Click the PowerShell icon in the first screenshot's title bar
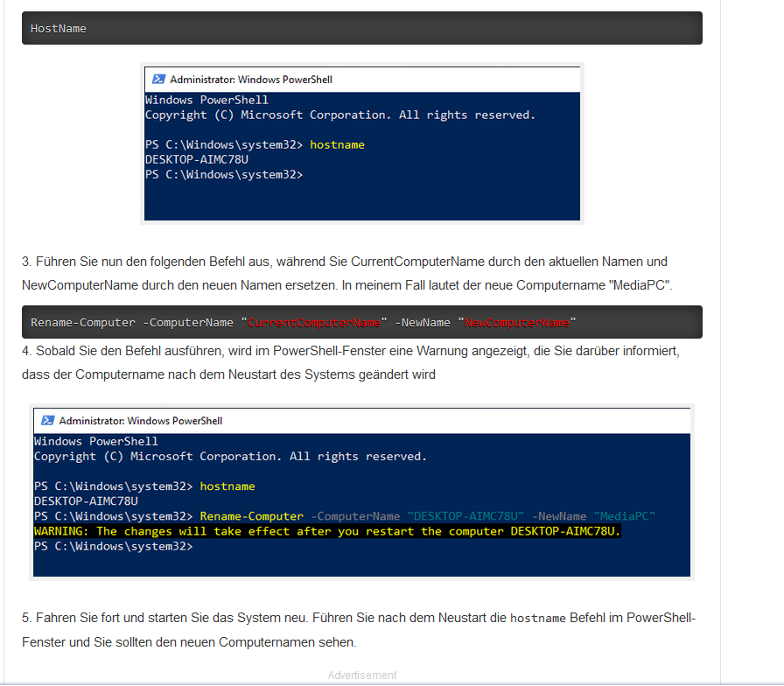The height and width of the screenshot is (686, 784). click(158, 79)
